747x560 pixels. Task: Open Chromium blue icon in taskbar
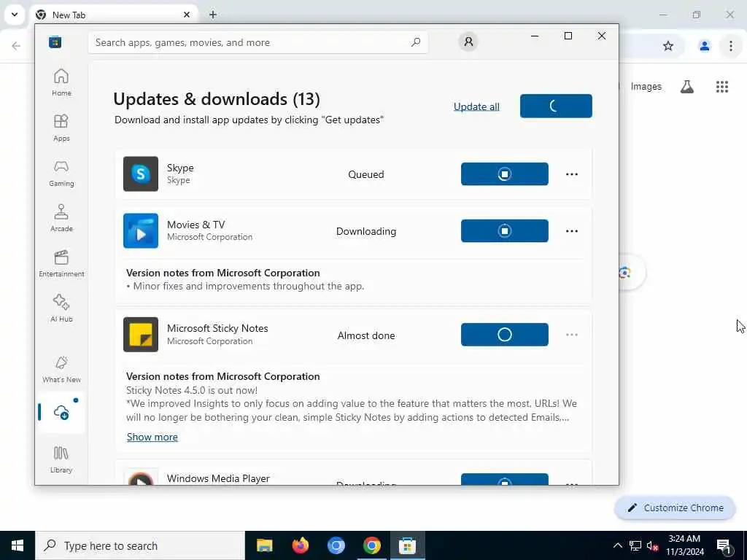(x=336, y=545)
